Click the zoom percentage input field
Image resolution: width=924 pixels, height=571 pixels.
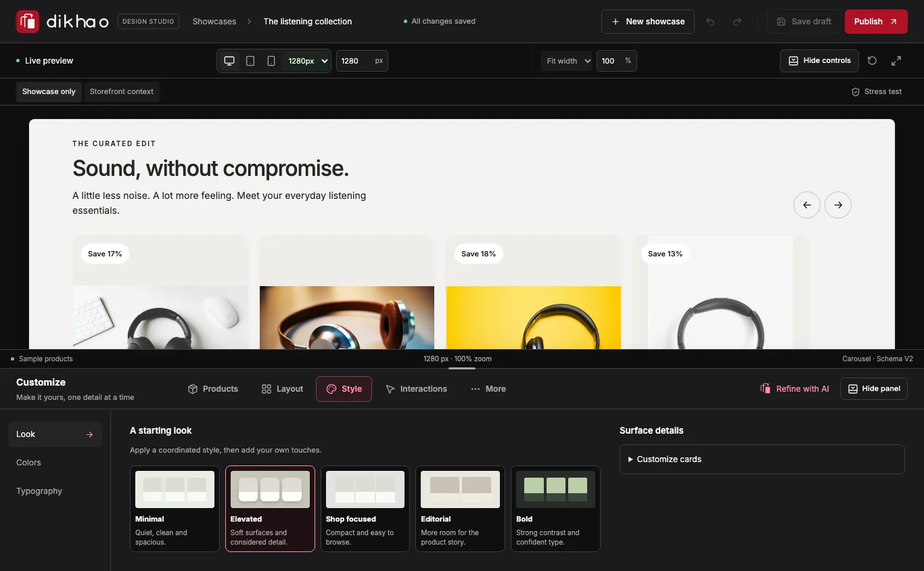click(617, 61)
